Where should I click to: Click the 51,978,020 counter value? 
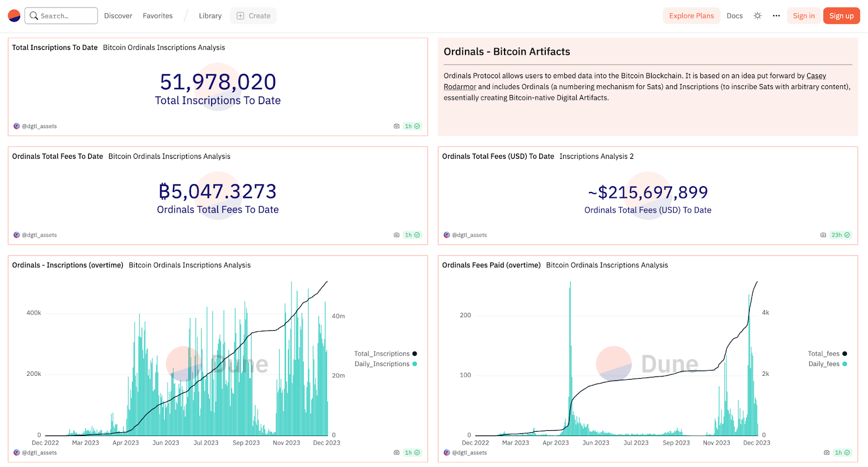coord(218,82)
